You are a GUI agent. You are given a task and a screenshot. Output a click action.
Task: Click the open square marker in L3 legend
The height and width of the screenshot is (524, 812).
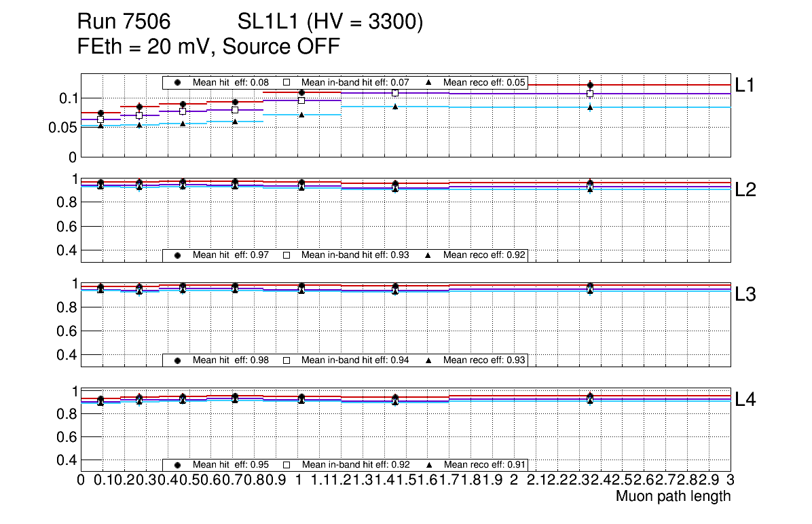[287, 360]
